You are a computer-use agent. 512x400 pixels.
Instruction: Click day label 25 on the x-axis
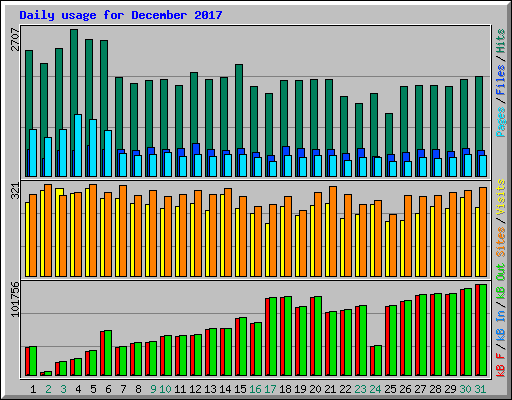pos(390,389)
